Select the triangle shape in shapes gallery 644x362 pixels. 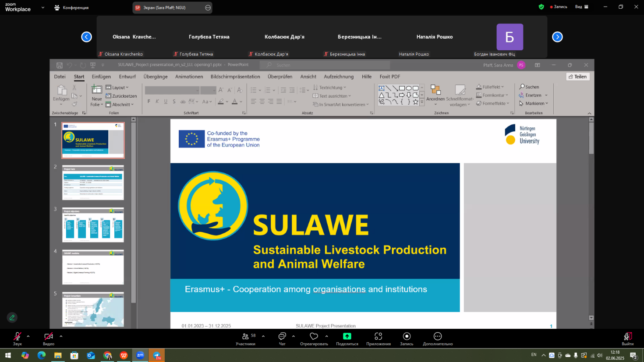coord(382,95)
